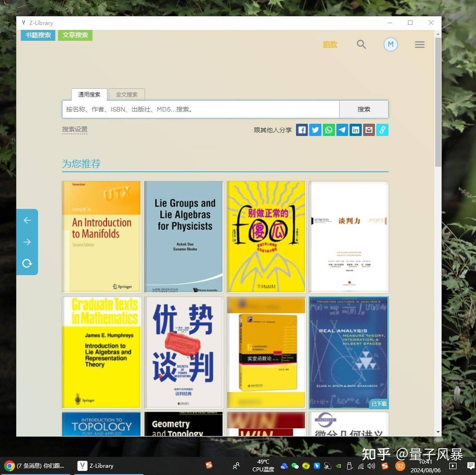Share via Twitter icon
This screenshot has width=476, height=475.
315,130
